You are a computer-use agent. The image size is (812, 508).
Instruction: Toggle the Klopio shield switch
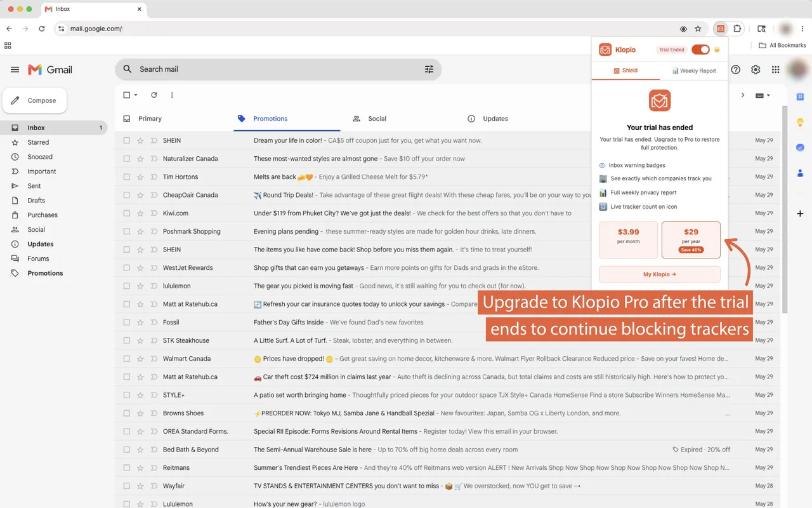pyautogui.click(x=700, y=50)
